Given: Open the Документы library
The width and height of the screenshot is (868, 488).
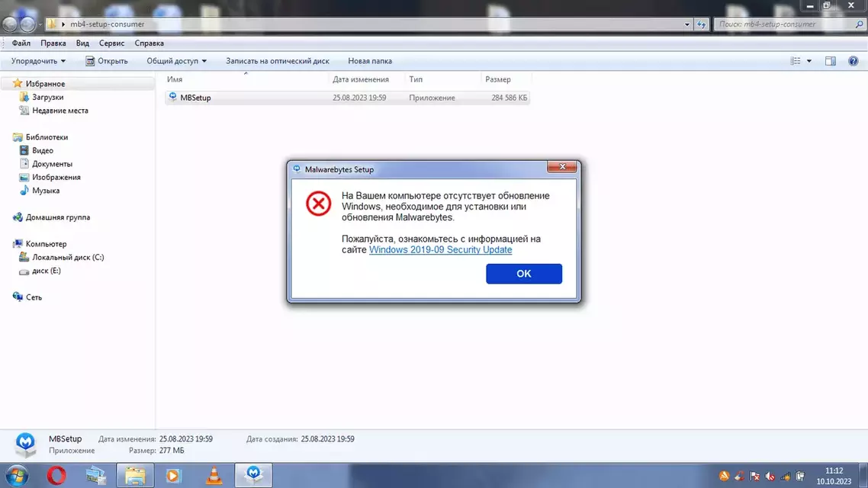Looking at the screenshot, I should click(x=52, y=164).
